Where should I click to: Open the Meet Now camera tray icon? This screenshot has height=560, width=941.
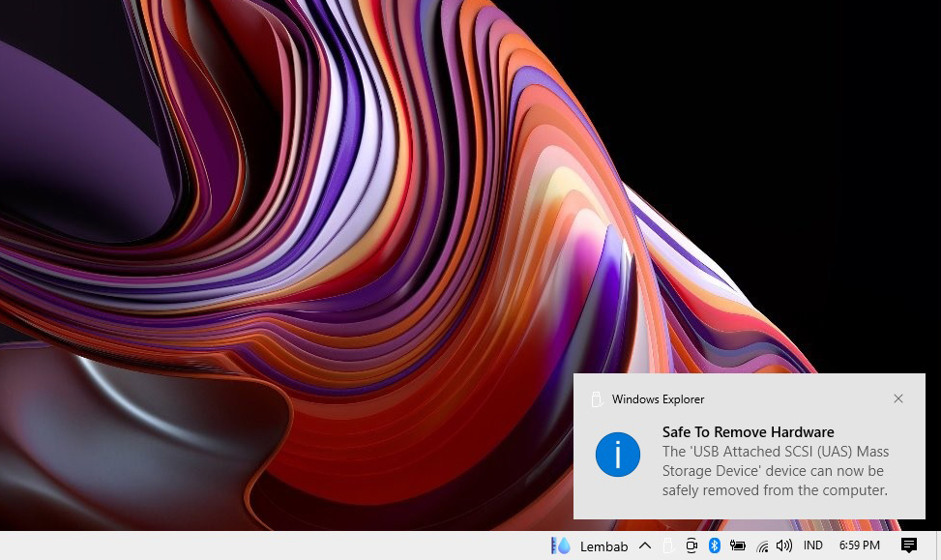(x=691, y=546)
